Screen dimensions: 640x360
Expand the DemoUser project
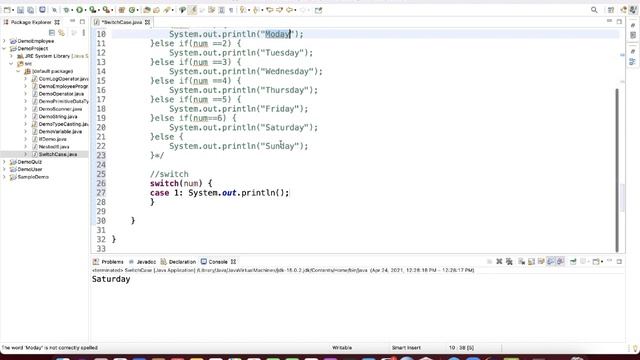[4, 169]
